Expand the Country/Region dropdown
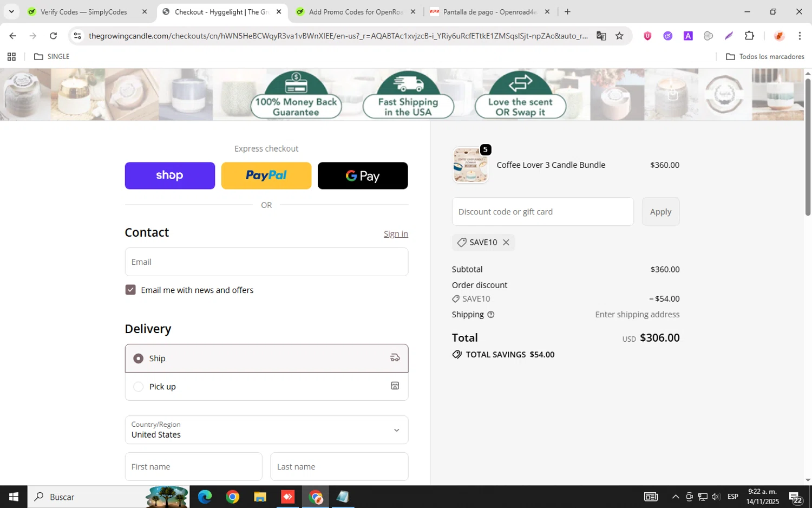Image resolution: width=812 pixels, height=508 pixels. [266, 429]
